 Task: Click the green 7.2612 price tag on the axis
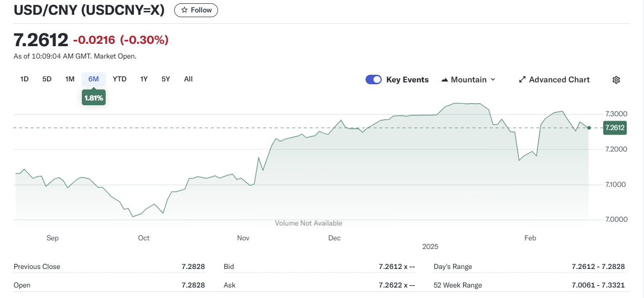point(615,128)
